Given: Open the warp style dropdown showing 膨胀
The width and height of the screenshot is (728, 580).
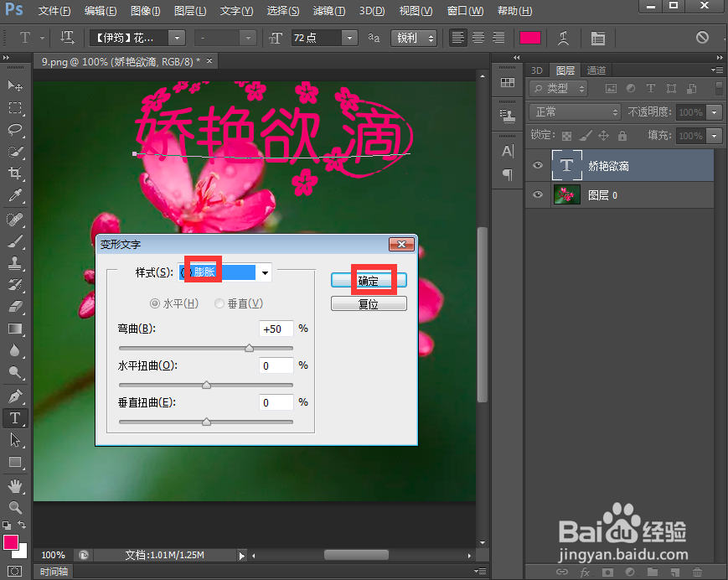Looking at the screenshot, I should point(226,272).
